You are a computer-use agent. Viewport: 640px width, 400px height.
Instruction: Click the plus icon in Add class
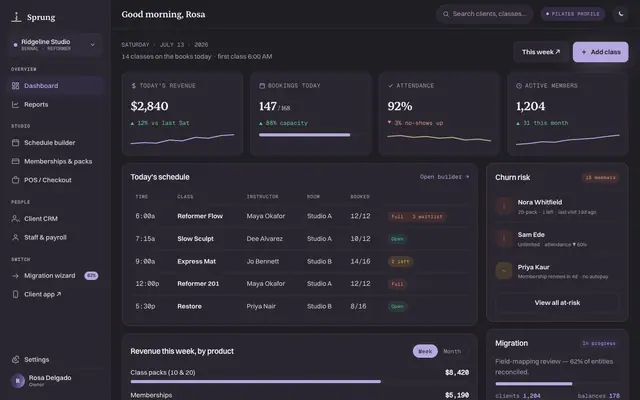coord(584,52)
